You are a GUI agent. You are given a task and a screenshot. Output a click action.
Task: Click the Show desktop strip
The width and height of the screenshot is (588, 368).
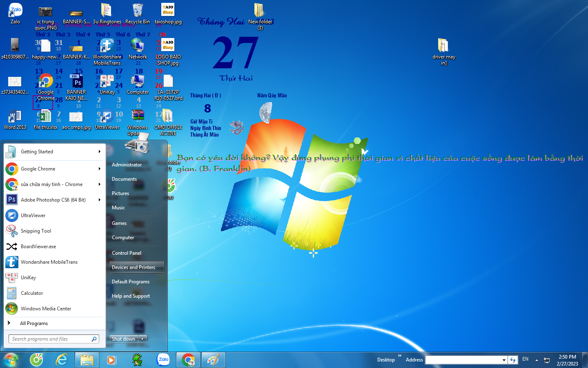point(585,360)
